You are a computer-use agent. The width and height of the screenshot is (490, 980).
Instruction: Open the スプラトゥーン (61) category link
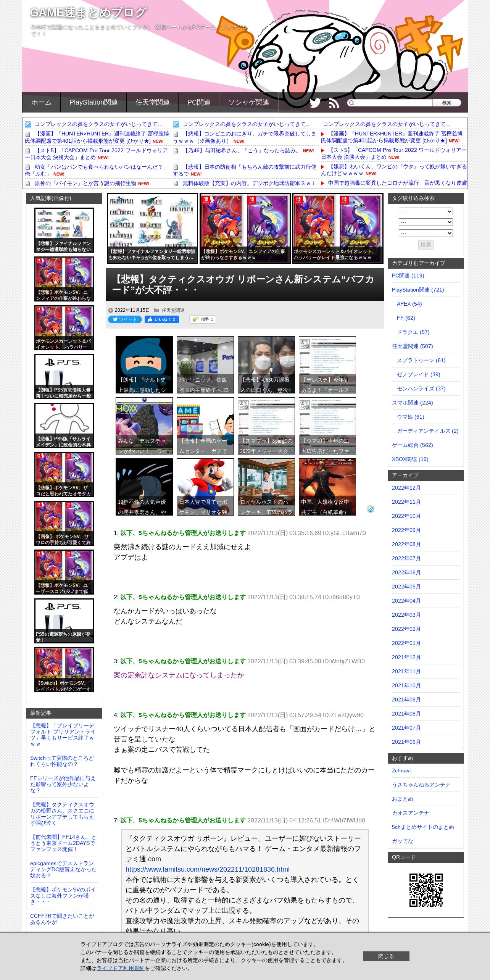pos(421,360)
